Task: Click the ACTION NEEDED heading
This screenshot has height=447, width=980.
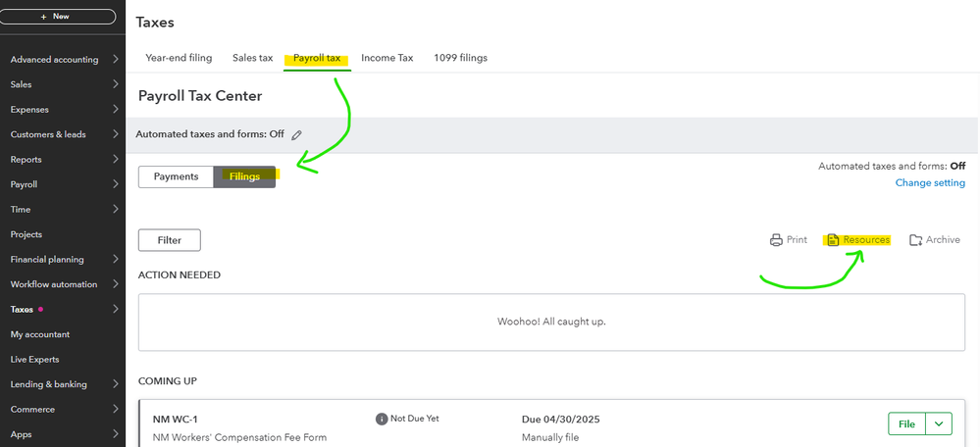Action: point(180,274)
